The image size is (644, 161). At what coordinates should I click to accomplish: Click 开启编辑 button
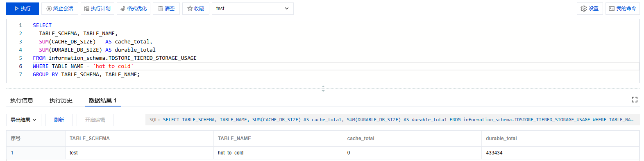click(95, 120)
